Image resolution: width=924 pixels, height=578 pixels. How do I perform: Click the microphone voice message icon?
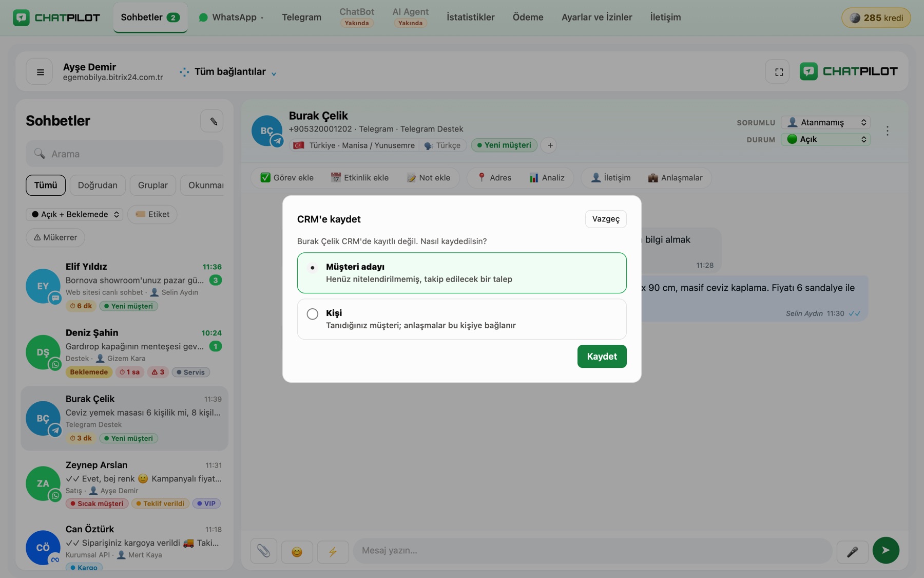pos(852,551)
